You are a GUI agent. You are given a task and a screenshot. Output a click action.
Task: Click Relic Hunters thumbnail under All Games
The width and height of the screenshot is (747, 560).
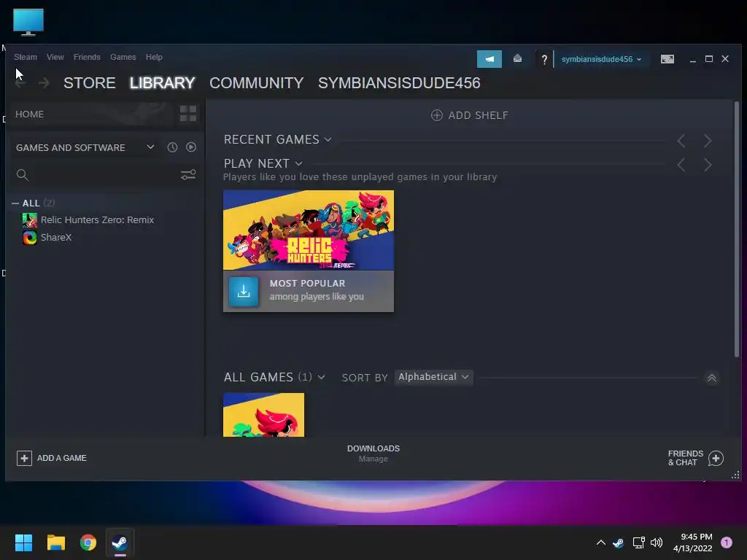point(263,415)
